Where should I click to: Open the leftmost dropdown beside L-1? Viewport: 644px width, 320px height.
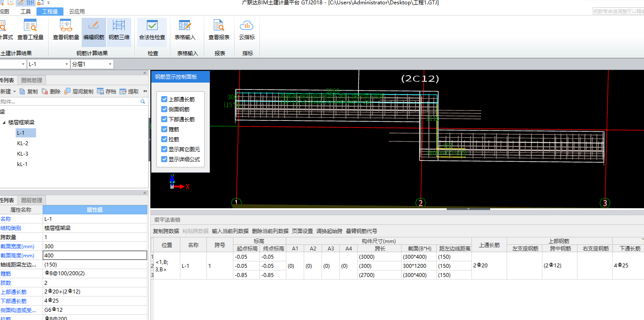[23, 64]
